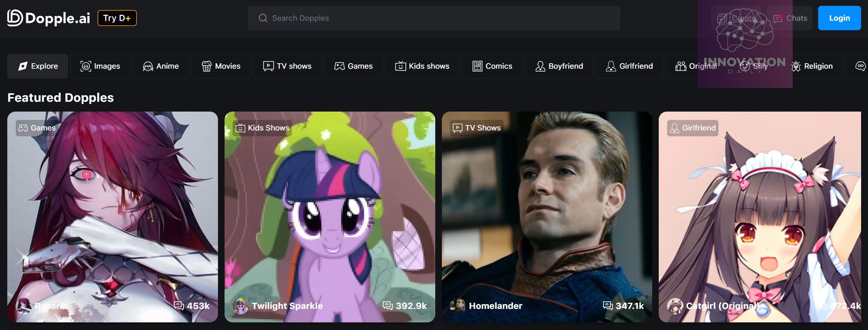Click the Girlfriend person icon in tabs
The width and height of the screenshot is (868, 330).
pos(611,66)
